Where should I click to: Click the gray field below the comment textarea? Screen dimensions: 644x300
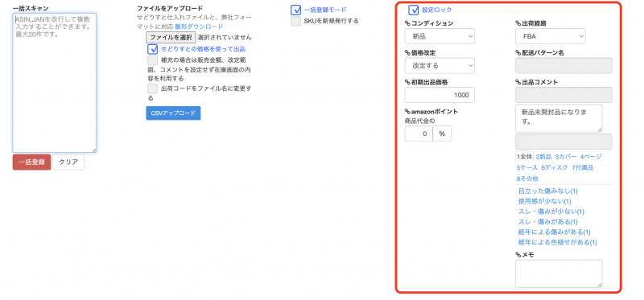[x=564, y=142]
